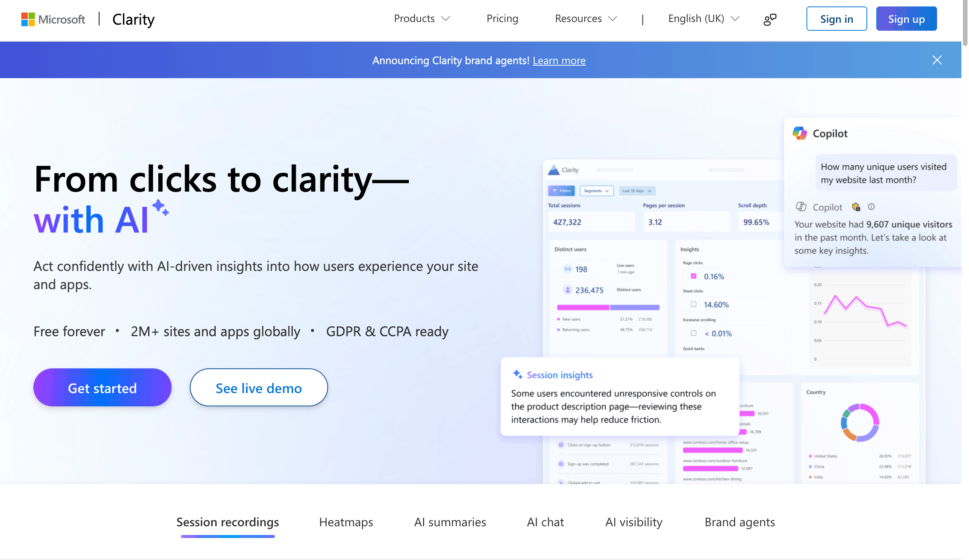Toggle the Excessive scrolling checkbox
Image resolution: width=969 pixels, height=560 pixels.
pyautogui.click(x=694, y=333)
